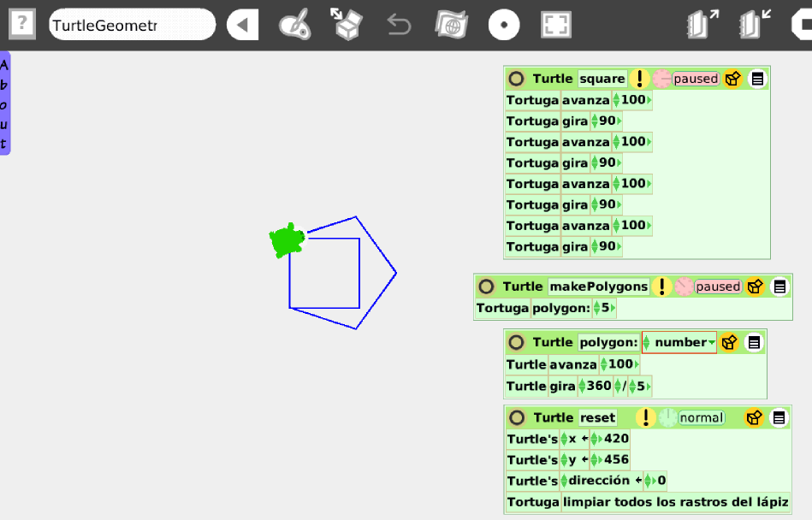
Task: Toggle paused status on makePolygons script
Action: (720, 287)
